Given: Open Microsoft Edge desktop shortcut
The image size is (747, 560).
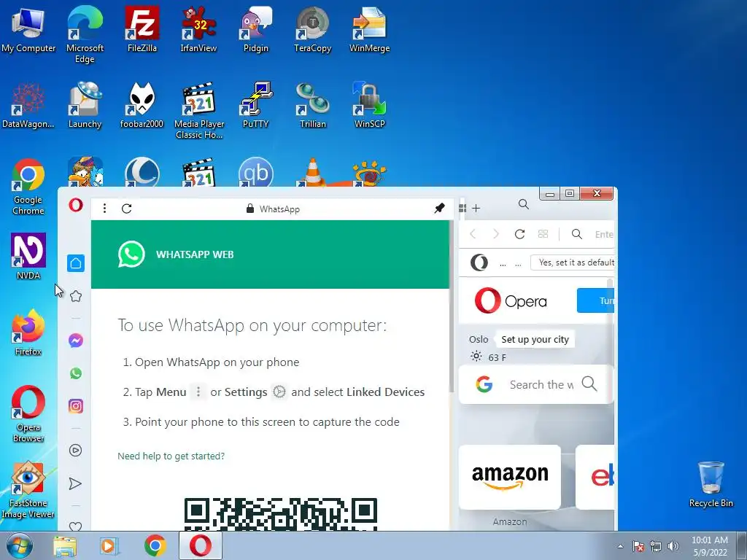Looking at the screenshot, I should click(x=85, y=35).
